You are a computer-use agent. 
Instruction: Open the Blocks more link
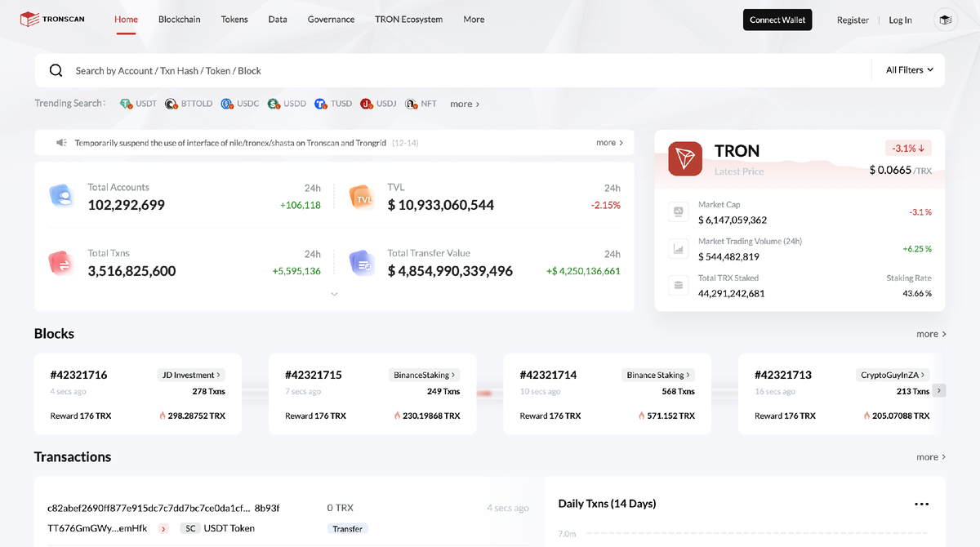(931, 334)
